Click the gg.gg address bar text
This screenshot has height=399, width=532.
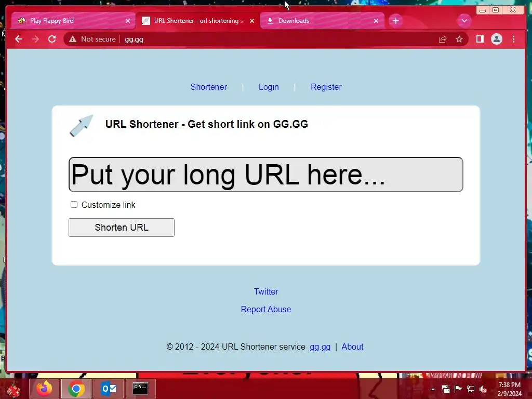pos(134,39)
